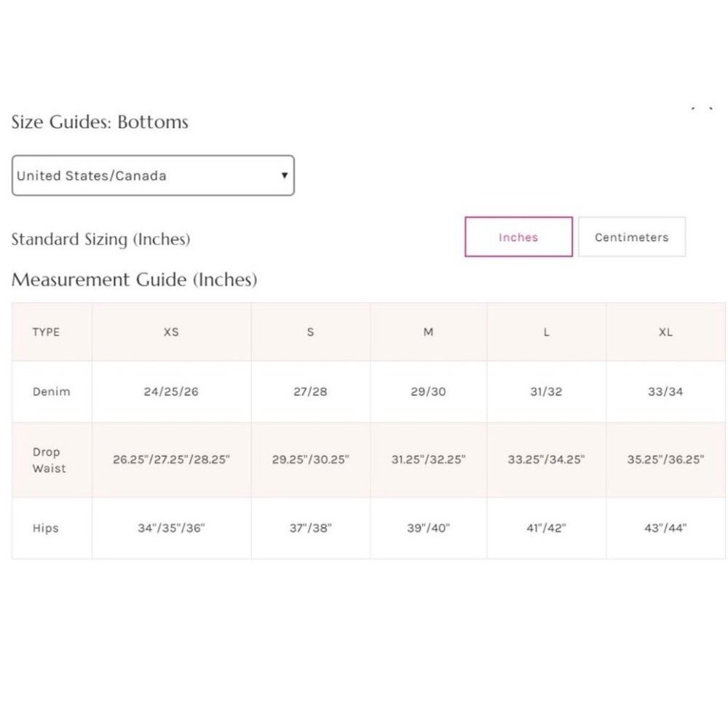Click the Size Guides: Bottoms heading
The width and height of the screenshot is (728, 728).
(x=100, y=122)
